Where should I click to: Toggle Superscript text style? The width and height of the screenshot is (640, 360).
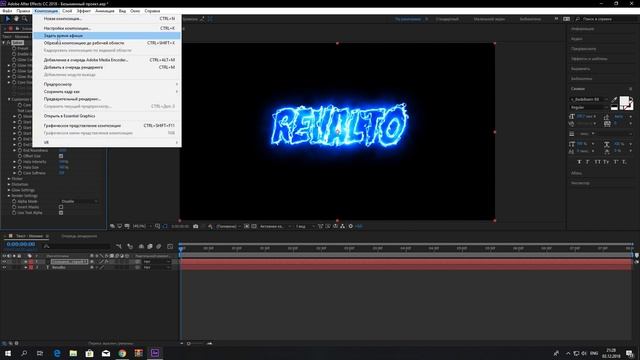616,162
